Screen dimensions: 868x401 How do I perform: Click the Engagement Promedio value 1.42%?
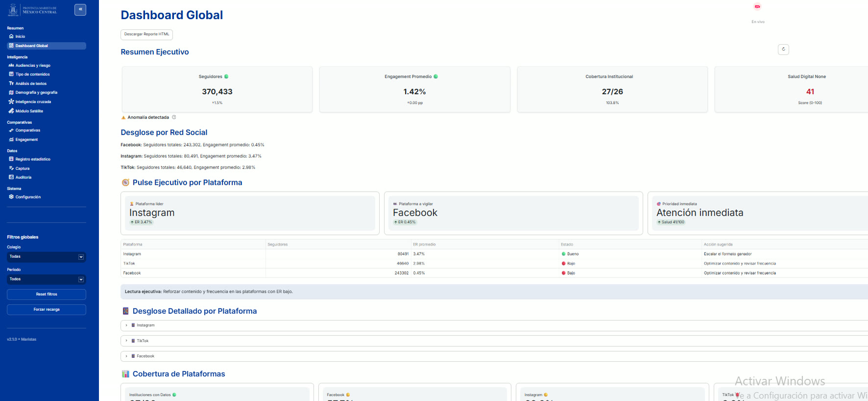pos(414,92)
